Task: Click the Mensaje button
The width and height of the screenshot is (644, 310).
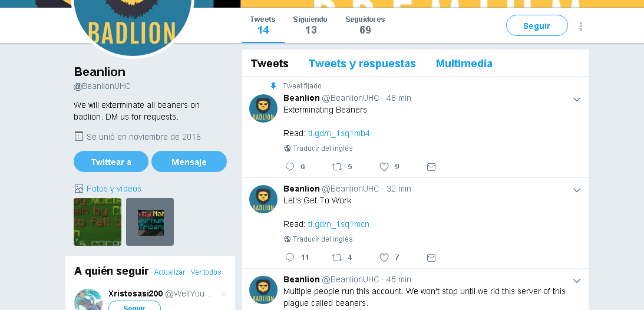Action: coord(189,161)
